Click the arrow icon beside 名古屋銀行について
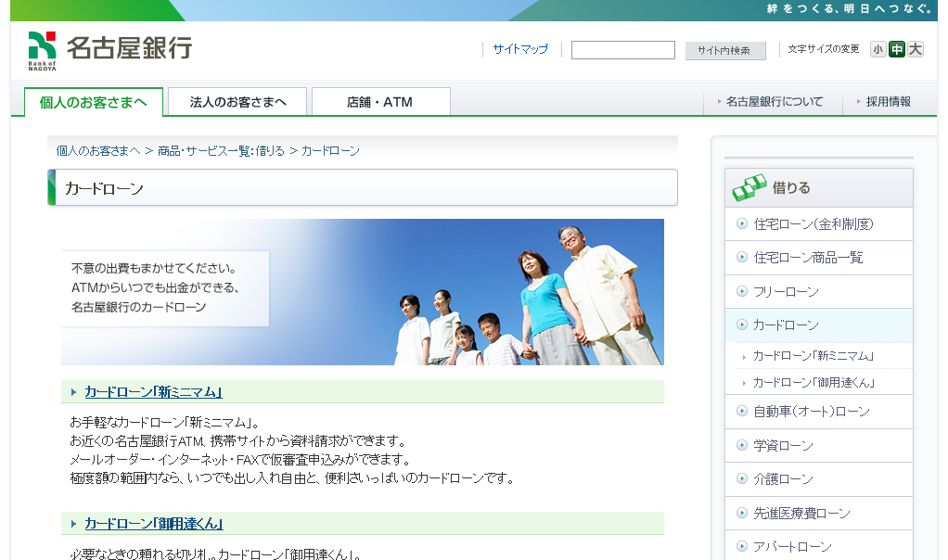This screenshot has height=560, width=948. [x=720, y=101]
